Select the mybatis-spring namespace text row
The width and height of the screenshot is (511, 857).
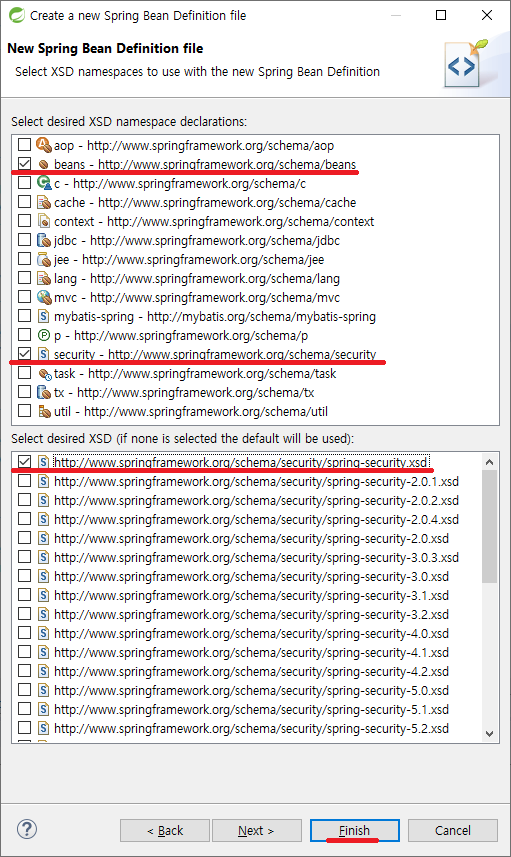pyautogui.click(x=215, y=316)
